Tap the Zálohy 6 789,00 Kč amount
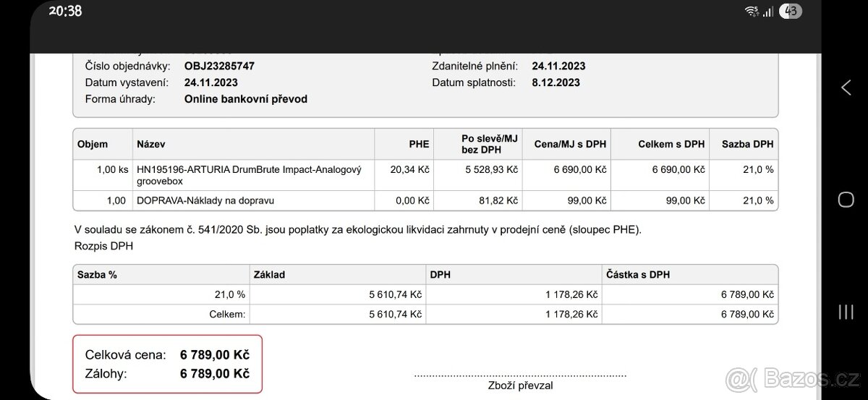The width and height of the screenshot is (868, 400). 215,373
